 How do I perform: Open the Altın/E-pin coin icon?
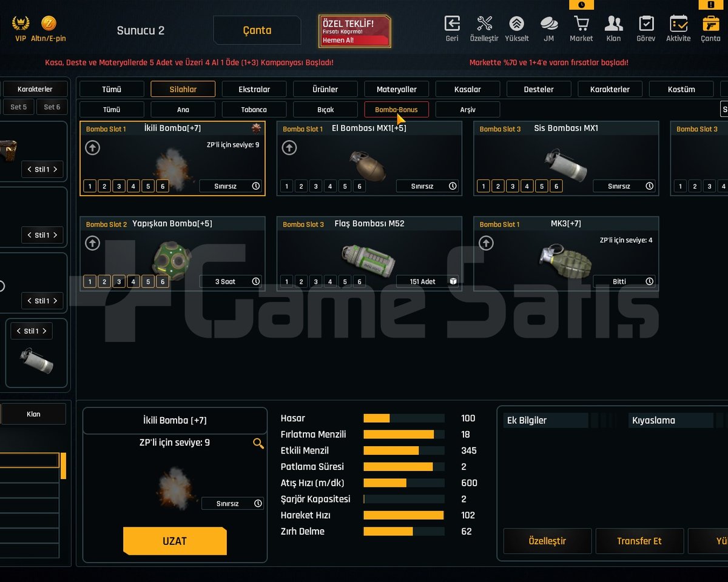tap(49, 24)
